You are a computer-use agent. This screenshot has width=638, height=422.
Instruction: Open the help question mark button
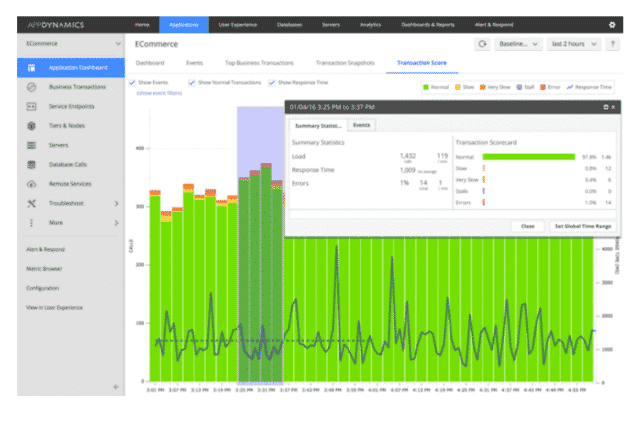(x=612, y=44)
